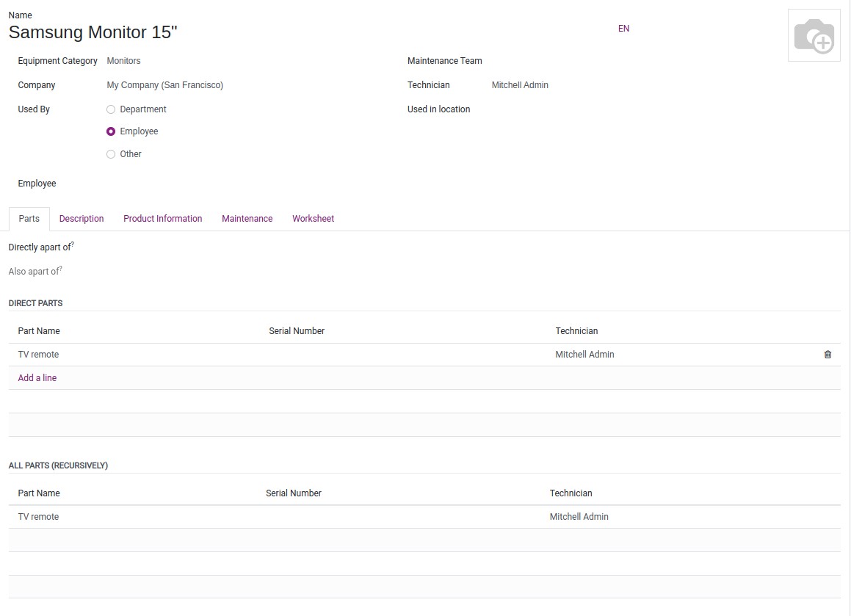Delete the TV remote line in Direct Parts

pyautogui.click(x=828, y=355)
